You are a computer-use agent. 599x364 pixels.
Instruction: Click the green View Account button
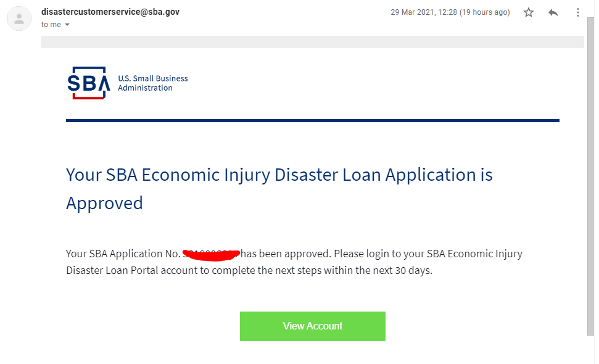[312, 326]
